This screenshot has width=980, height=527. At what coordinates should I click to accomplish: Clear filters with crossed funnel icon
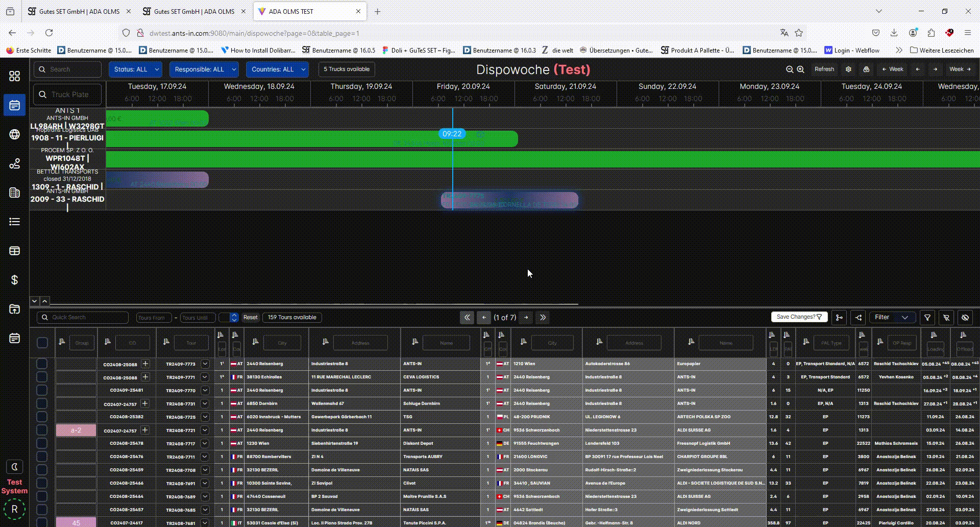(x=946, y=318)
